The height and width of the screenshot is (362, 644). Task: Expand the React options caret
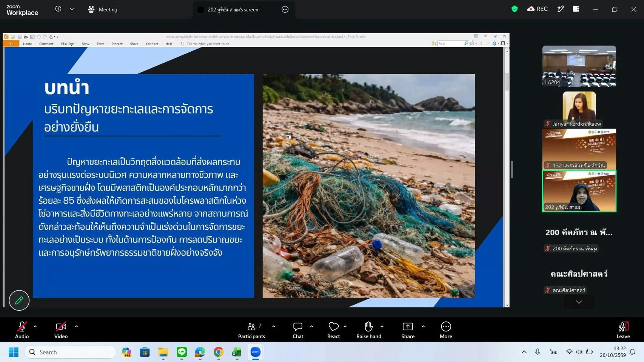click(345, 327)
